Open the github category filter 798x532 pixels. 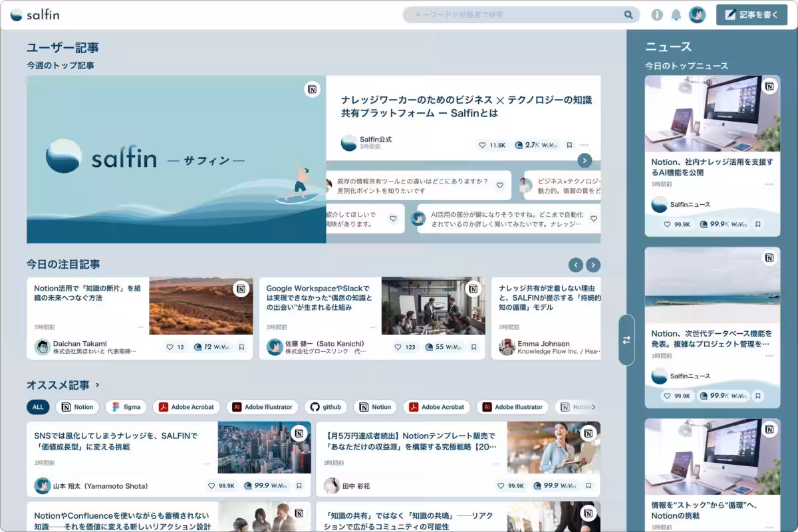coord(326,407)
